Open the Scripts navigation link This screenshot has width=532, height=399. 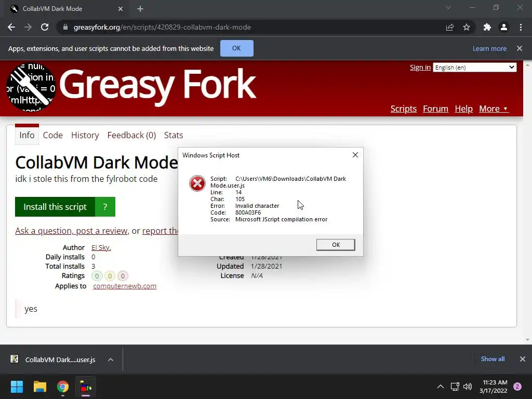[403, 109]
